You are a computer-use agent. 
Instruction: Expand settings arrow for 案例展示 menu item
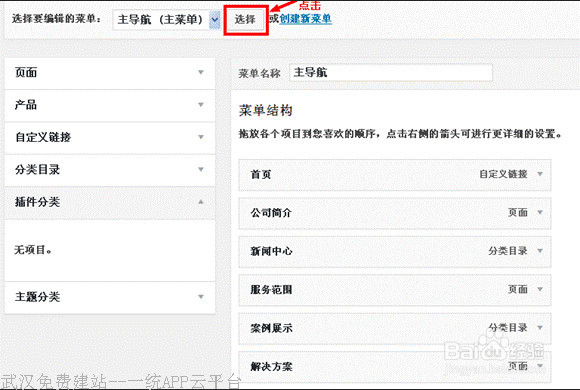click(540, 327)
